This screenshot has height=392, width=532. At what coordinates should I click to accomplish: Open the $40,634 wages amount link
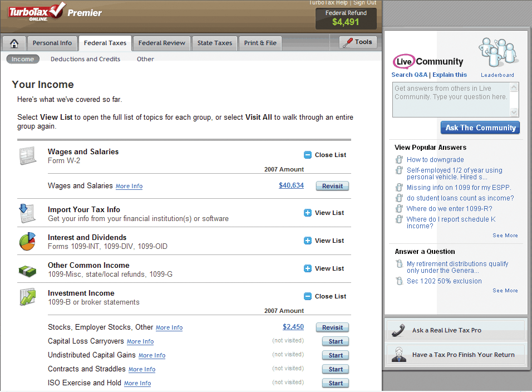(x=291, y=185)
